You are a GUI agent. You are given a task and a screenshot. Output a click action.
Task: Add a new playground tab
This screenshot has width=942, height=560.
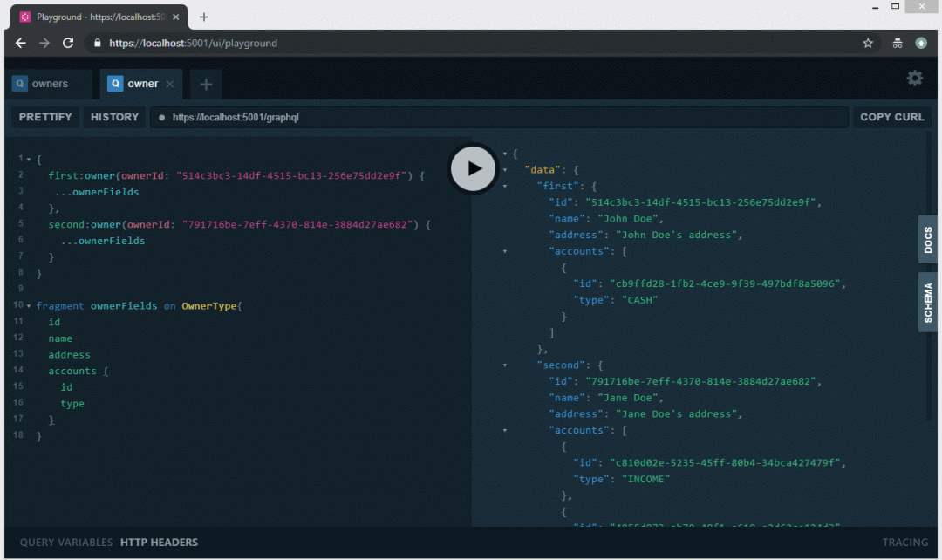click(x=206, y=84)
